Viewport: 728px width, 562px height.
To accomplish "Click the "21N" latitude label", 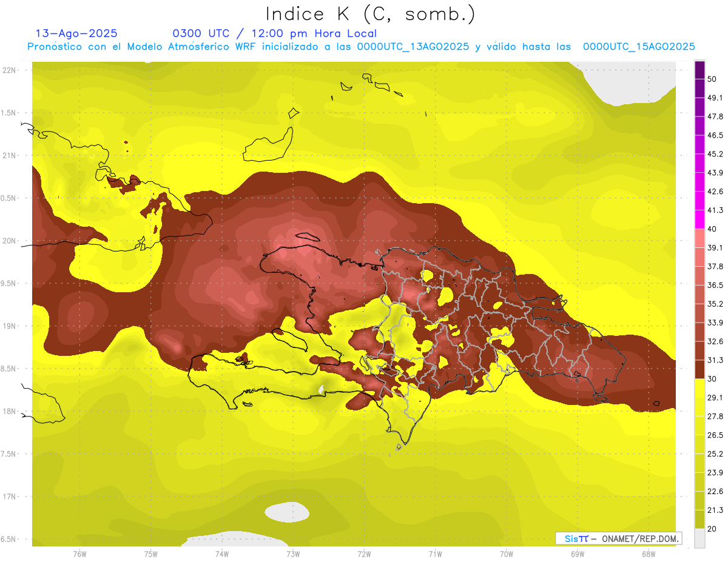I will [x=10, y=155].
